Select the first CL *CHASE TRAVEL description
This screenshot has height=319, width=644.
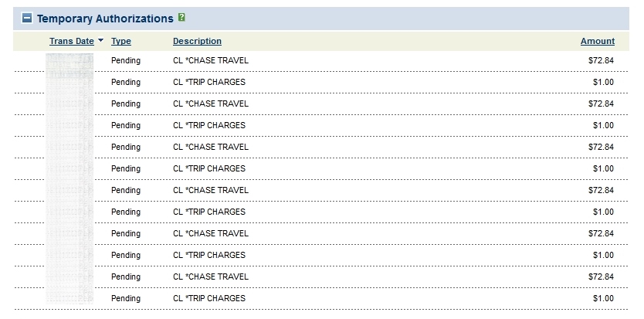[210, 60]
